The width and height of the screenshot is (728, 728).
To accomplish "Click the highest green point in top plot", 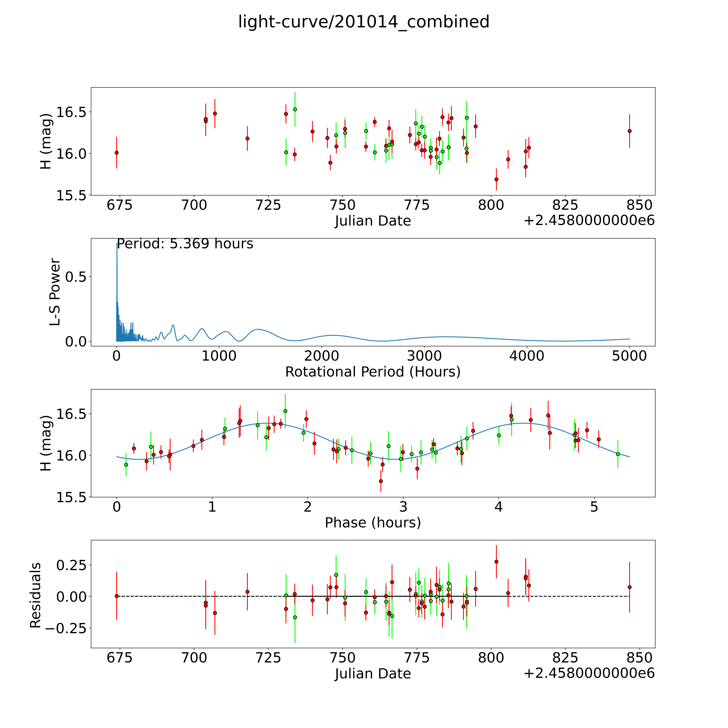I will (295, 109).
